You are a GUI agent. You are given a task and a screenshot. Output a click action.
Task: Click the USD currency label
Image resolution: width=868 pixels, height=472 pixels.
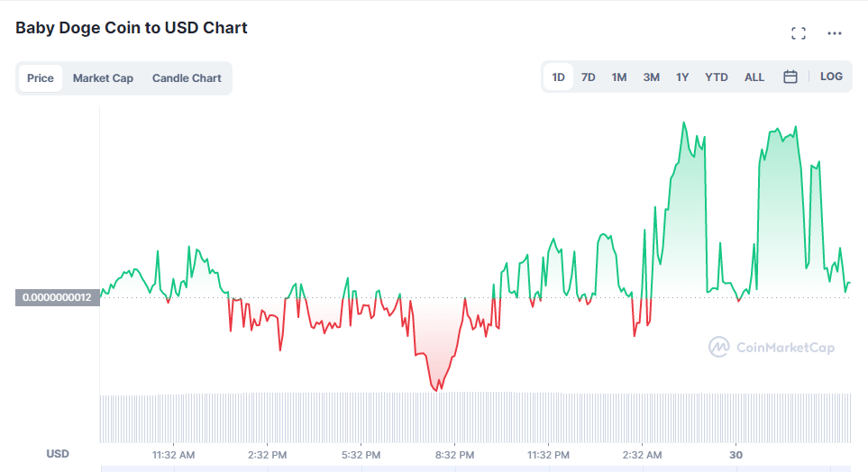pos(58,454)
